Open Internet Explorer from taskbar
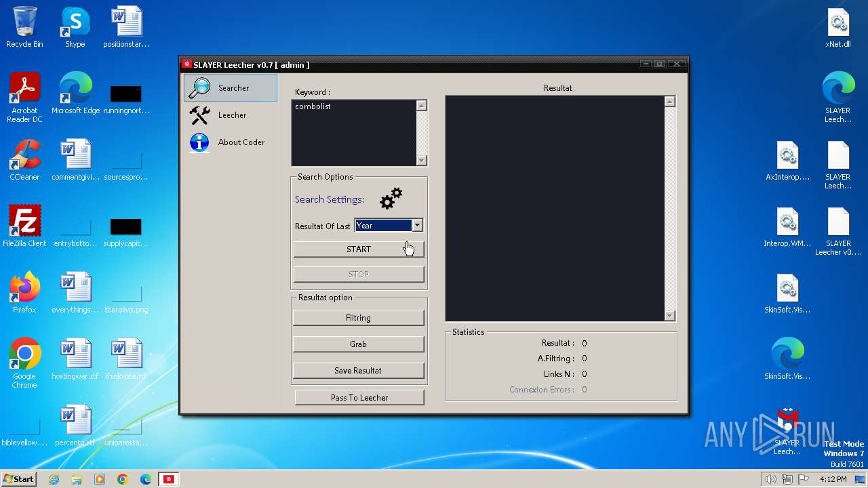868x488 pixels. (x=54, y=479)
